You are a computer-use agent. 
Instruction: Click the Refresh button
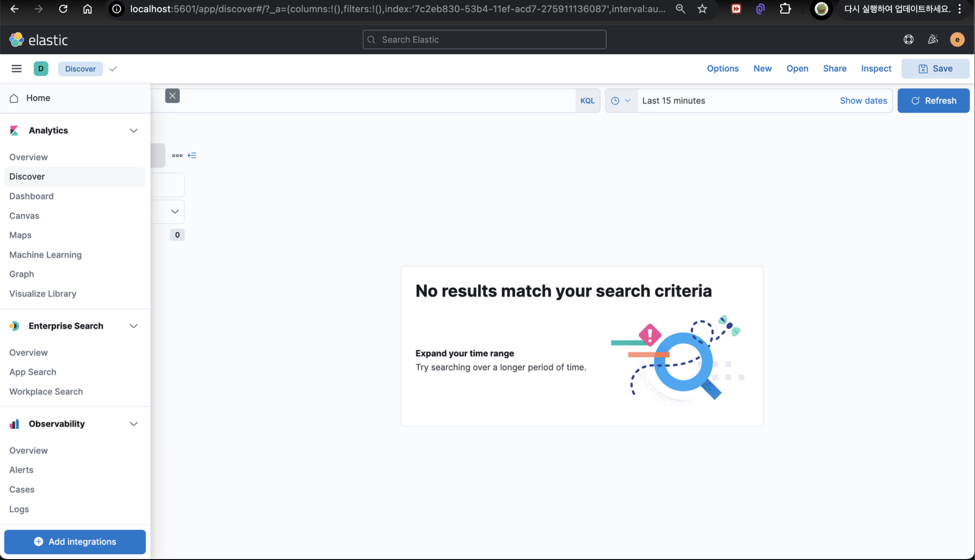pos(933,100)
